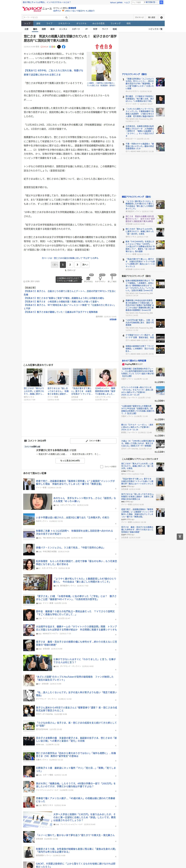This screenshot has height=868, width=186.
Task: Select the 有料 tab
Action: 128,24
